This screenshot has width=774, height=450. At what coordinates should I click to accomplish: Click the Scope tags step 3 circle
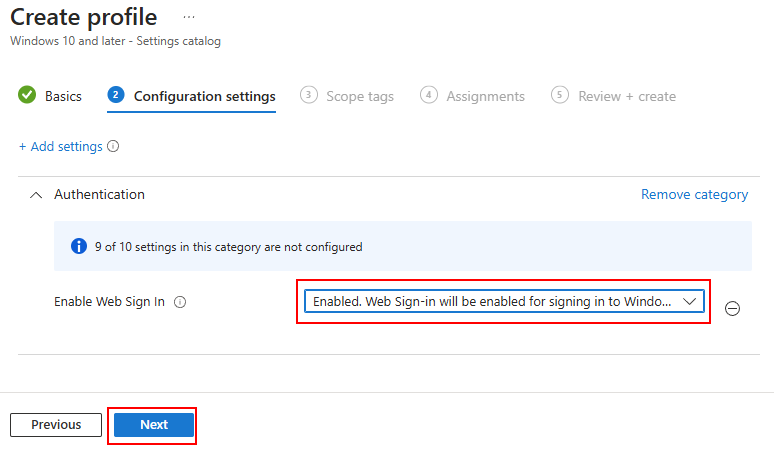coord(309,95)
